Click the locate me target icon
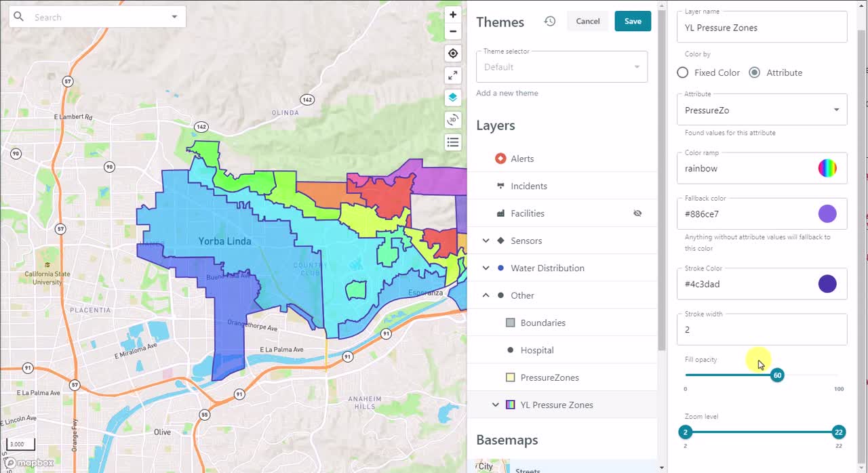The width and height of the screenshot is (868, 473). click(x=453, y=54)
